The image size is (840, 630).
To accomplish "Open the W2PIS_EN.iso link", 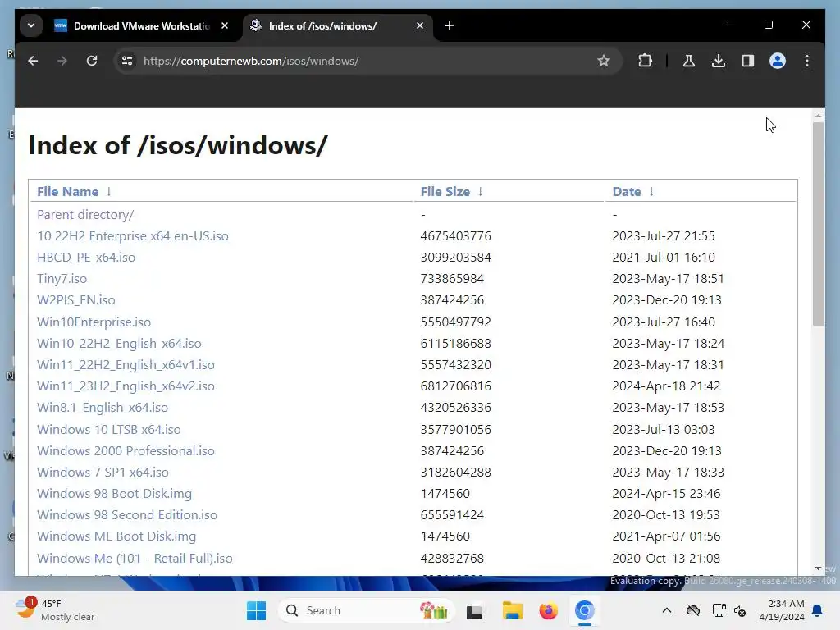I will (x=76, y=300).
